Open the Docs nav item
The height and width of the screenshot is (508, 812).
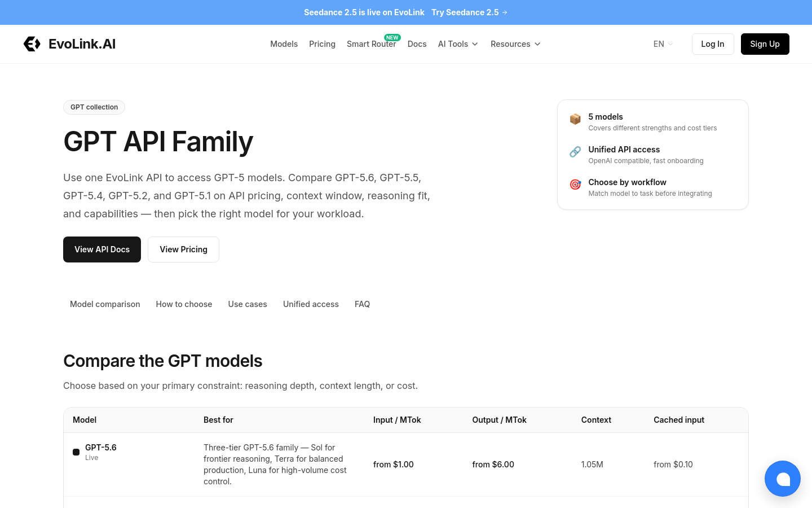[417, 44]
